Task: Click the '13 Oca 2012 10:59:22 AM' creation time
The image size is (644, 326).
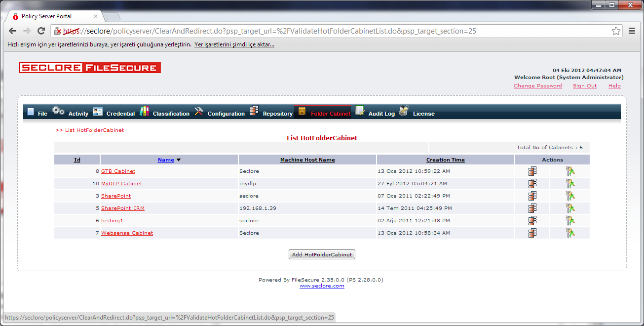Action: coord(414,171)
